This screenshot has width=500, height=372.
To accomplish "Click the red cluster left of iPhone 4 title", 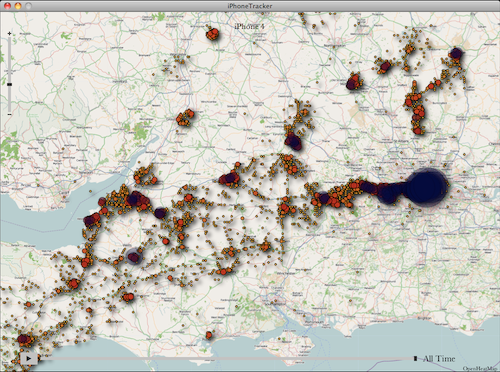I will [212, 34].
